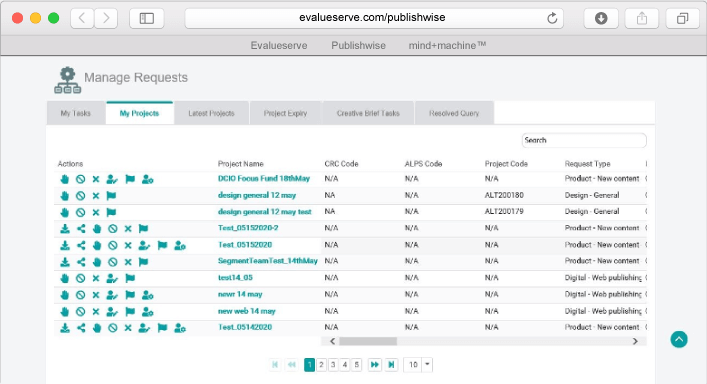
Task: Open the Publishwise bookmark
Action: [x=358, y=46]
